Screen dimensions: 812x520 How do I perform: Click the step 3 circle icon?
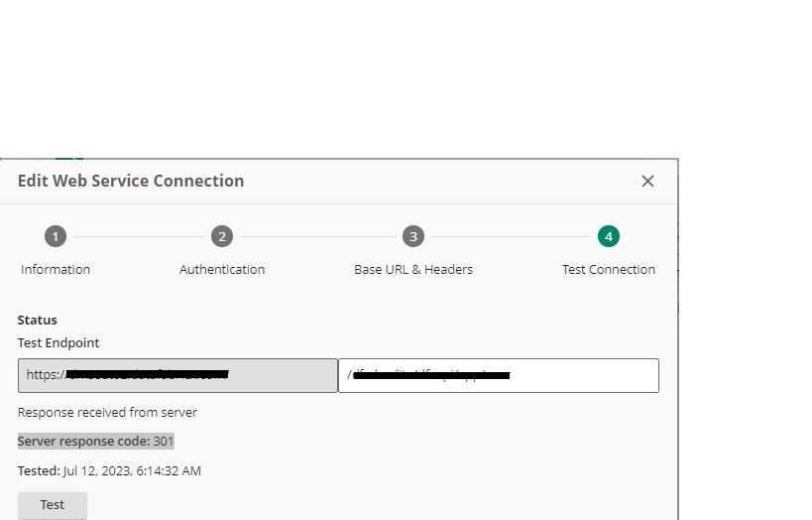click(413, 236)
